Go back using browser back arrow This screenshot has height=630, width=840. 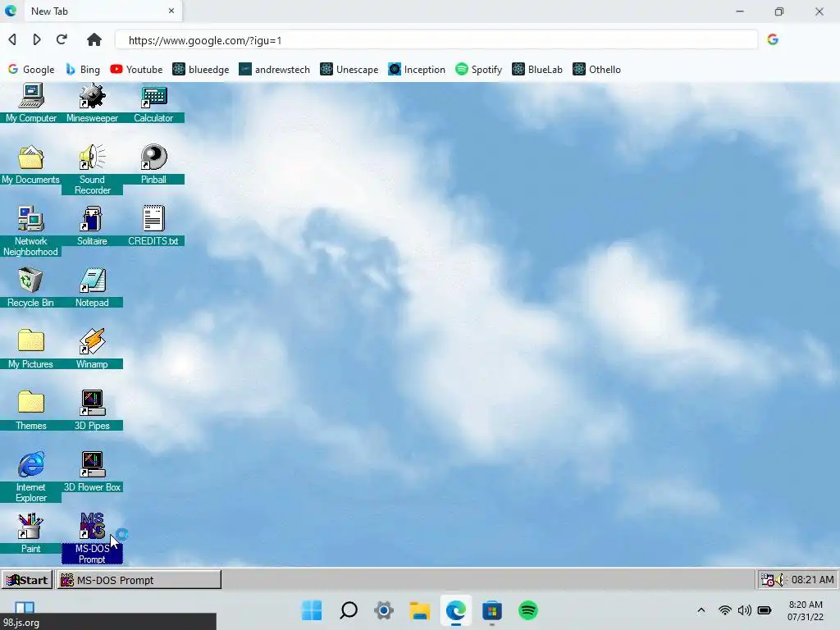(12, 39)
